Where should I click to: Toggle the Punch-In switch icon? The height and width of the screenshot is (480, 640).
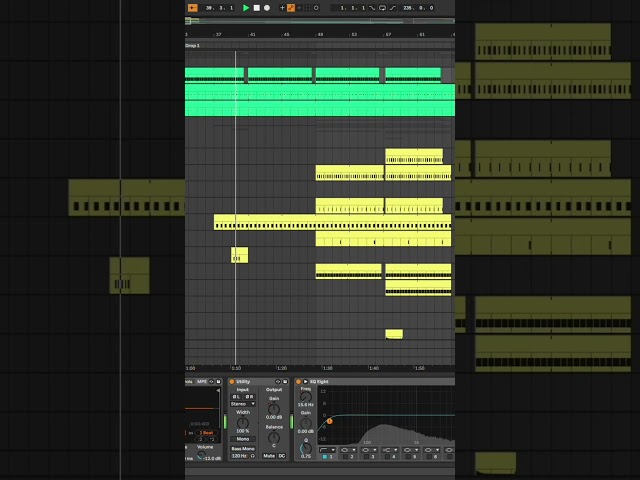pos(372,8)
